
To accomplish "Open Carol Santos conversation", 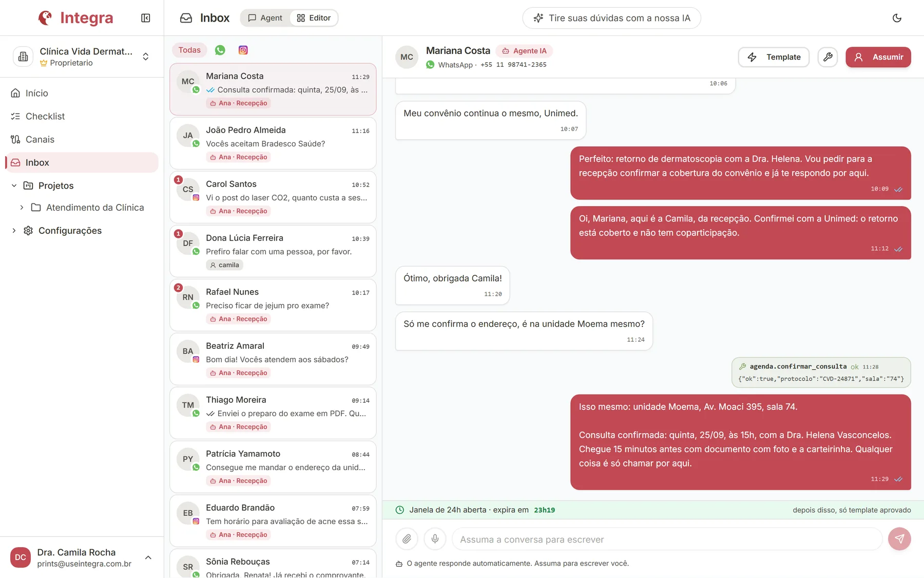I will tap(273, 197).
